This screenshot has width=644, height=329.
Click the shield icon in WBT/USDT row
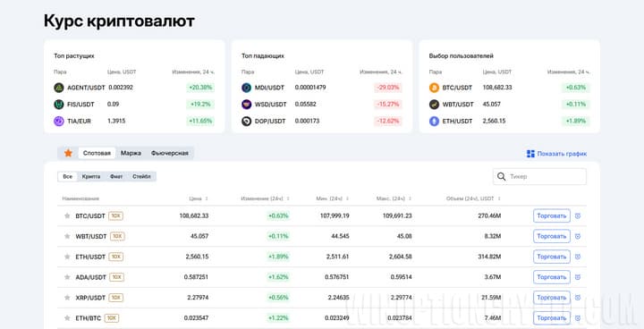click(578, 236)
